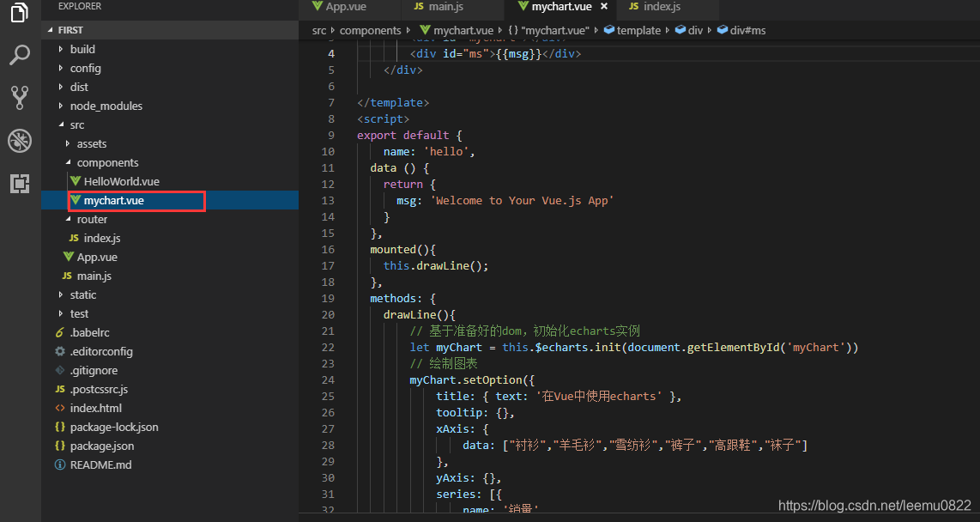Image resolution: width=980 pixels, height=522 pixels.
Task: Place cursor on 'Welcome to Your Vue.js App'
Action: pyautogui.click(x=522, y=201)
